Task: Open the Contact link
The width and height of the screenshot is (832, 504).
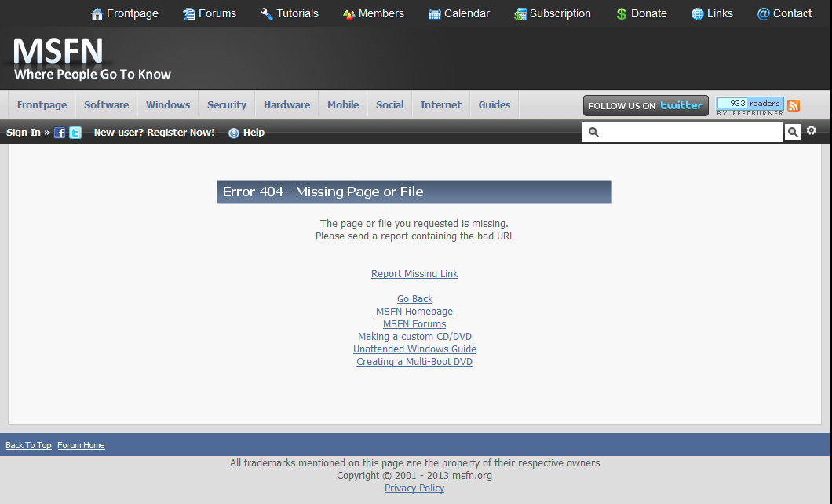Action: 792,14
